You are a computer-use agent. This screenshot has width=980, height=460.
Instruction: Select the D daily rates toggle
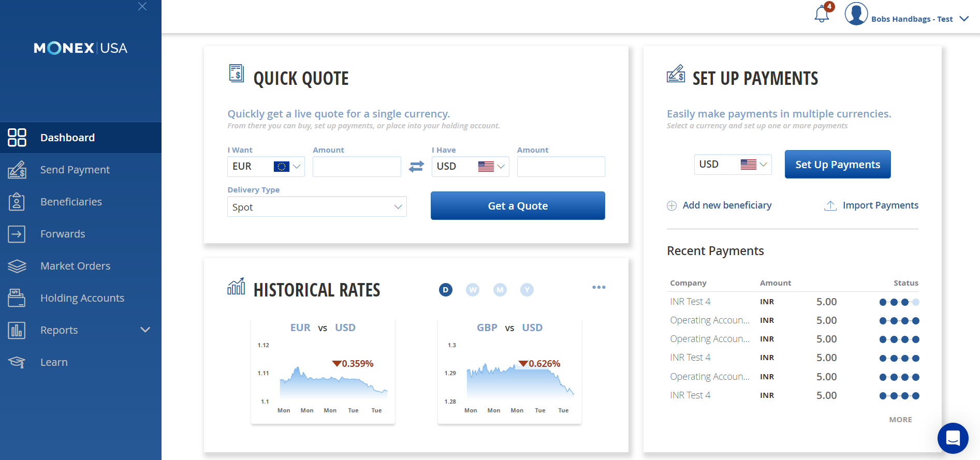(446, 290)
